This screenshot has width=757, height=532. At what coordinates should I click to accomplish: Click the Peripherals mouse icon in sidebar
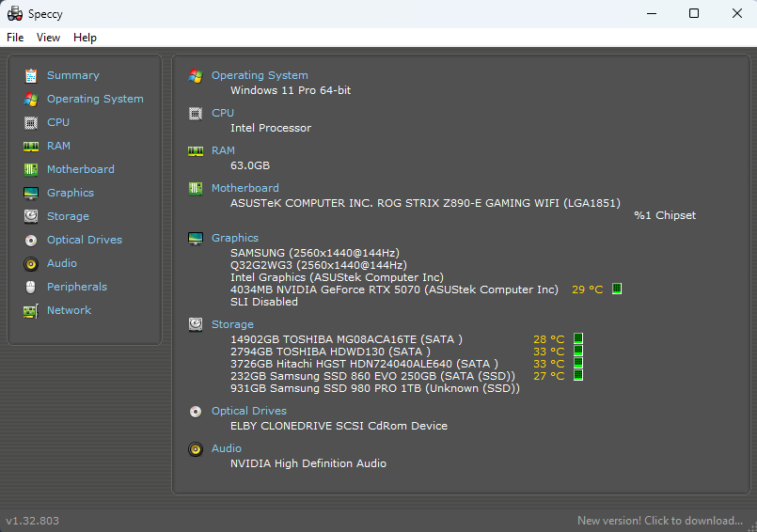pyautogui.click(x=31, y=287)
